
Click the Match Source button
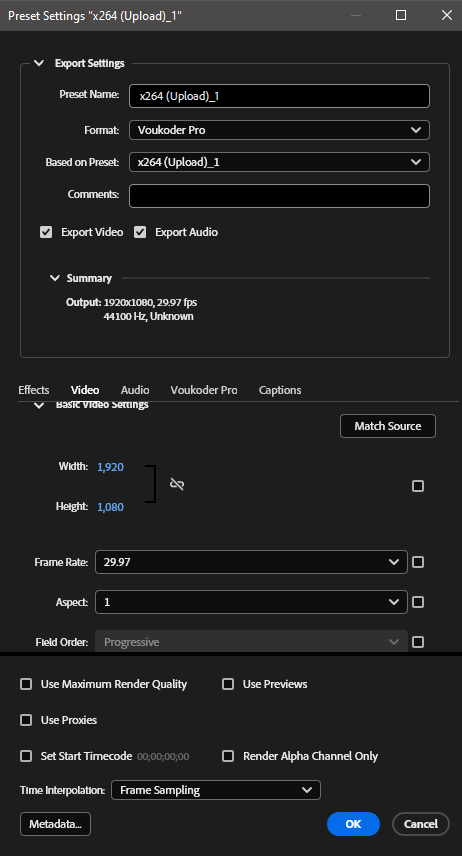pyautogui.click(x=388, y=426)
